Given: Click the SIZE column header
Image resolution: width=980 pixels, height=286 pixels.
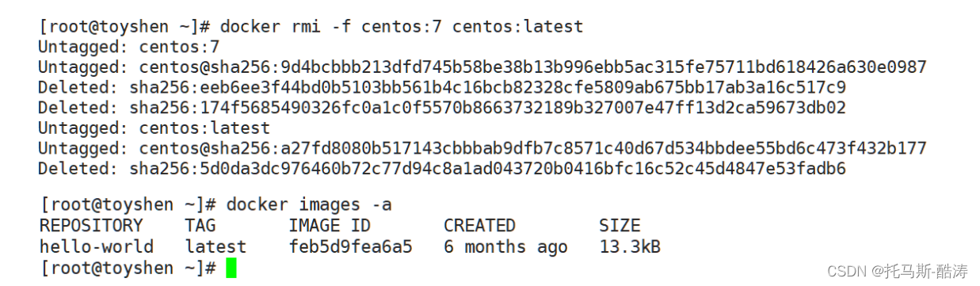Looking at the screenshot, I should (x=620, y=226).
